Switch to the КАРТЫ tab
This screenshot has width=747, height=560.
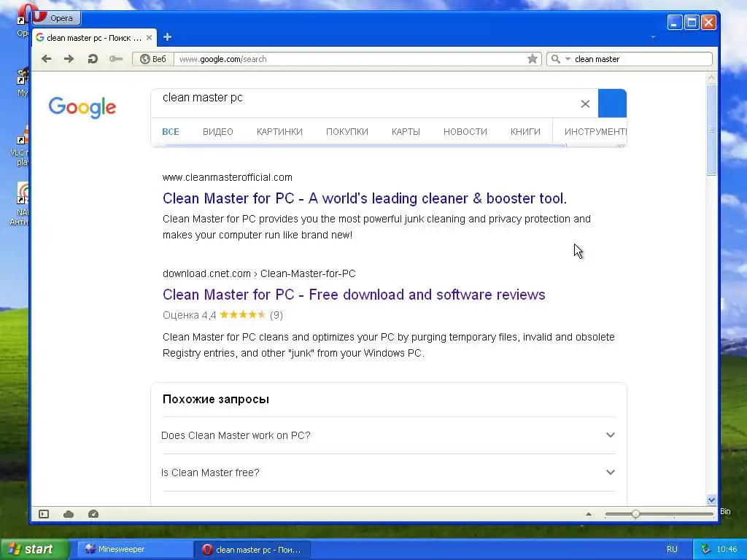tap(406, 132)
